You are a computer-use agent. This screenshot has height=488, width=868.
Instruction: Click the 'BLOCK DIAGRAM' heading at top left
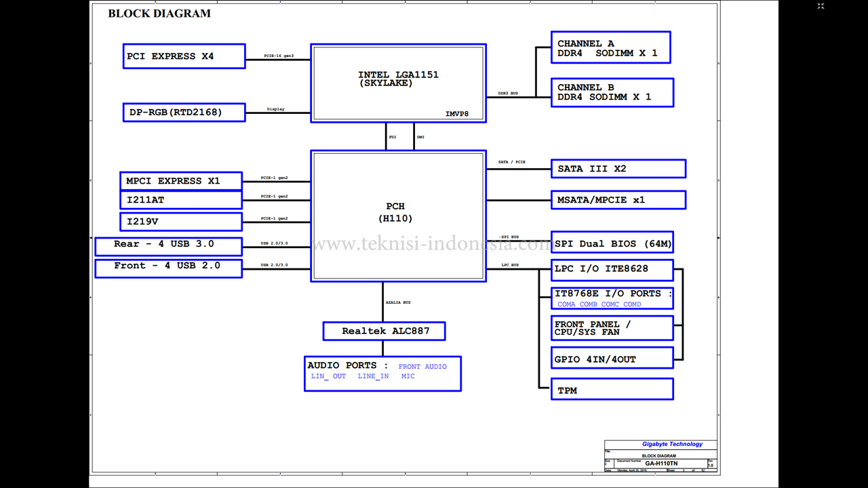[x=159, y=14]
